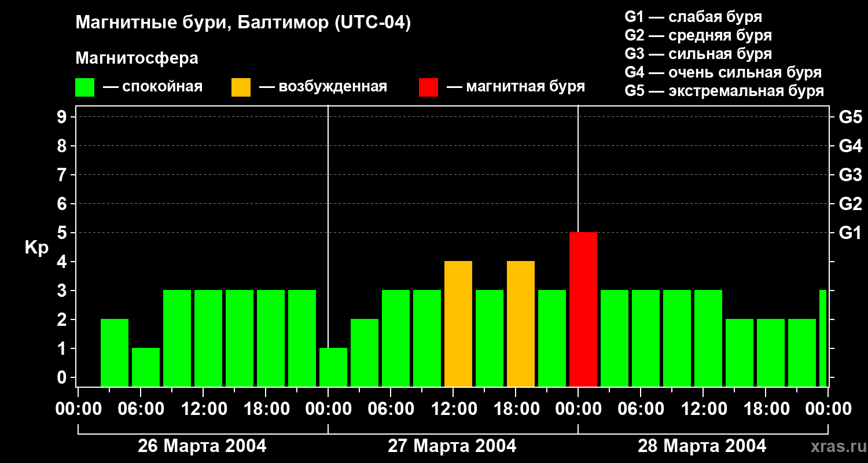Click the green Kp 2 bar on 26 Марта
868x463 pixels.
point(115,352)
